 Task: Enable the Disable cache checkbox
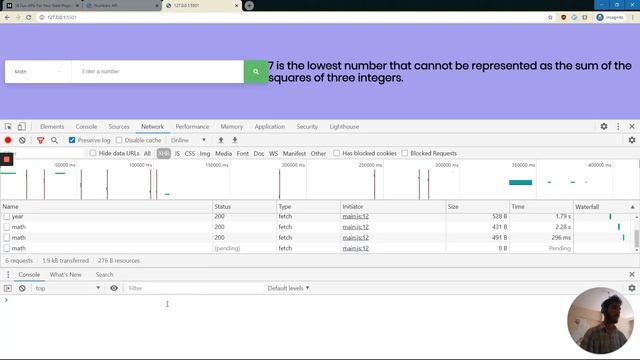(119, 140)
